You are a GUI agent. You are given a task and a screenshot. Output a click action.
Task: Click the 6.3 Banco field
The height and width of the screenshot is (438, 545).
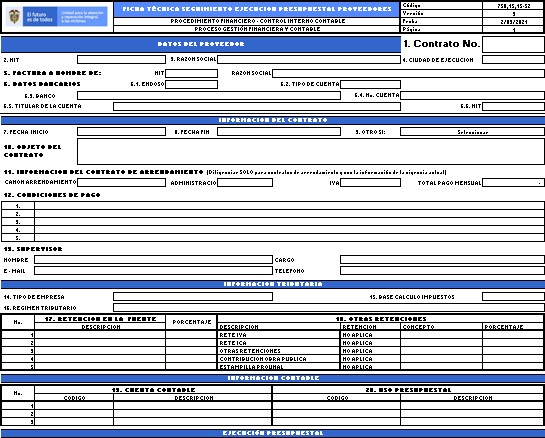pyautogui.click(x=209, y=95)
